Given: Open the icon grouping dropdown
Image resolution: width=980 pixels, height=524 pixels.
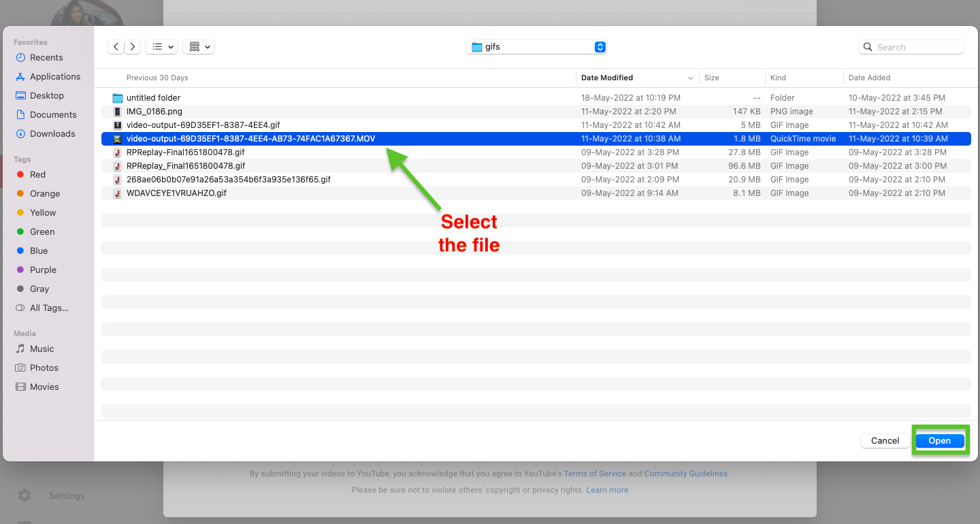Looking at the screenshot, I should [198, 46].
